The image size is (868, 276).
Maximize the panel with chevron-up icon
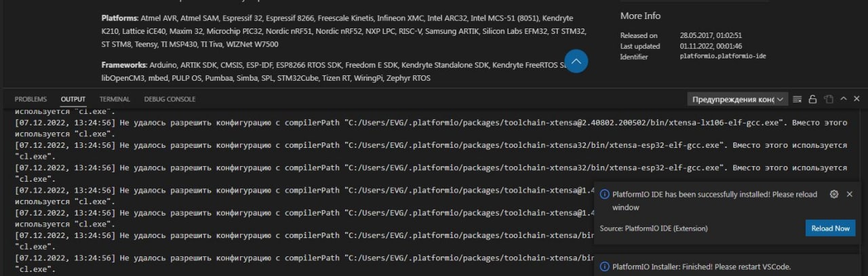pyautogui.click(x=844, y=99)
